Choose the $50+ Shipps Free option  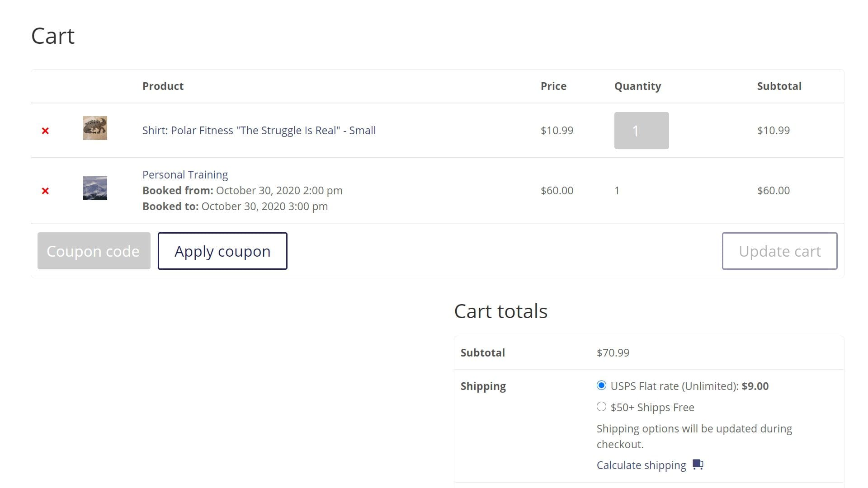coord(601,406)
